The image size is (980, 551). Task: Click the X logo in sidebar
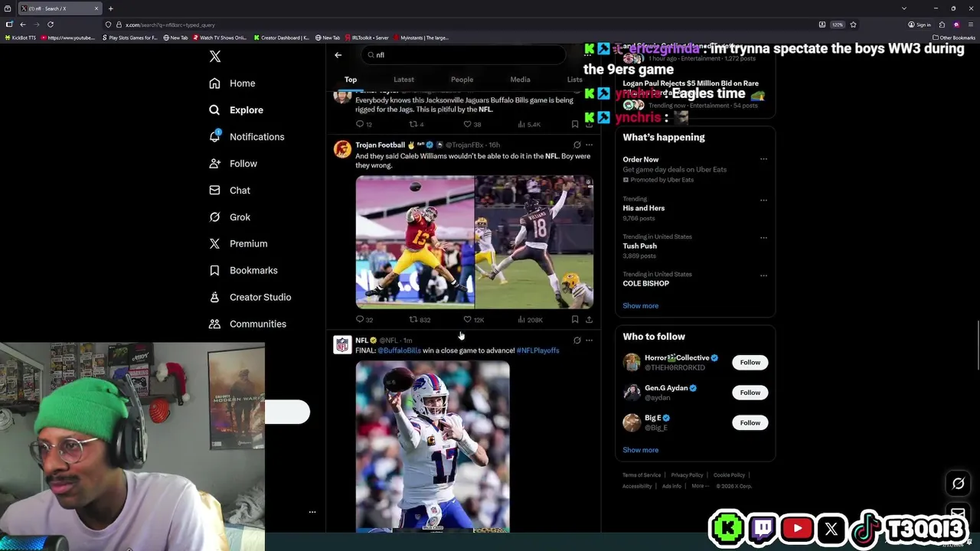pos(215,57)
